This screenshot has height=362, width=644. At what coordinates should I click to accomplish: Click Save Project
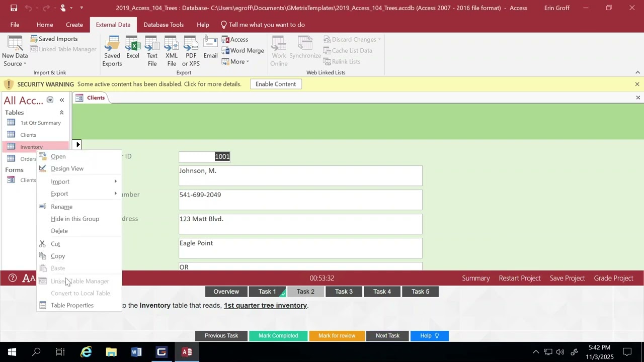tap(567, 278)
